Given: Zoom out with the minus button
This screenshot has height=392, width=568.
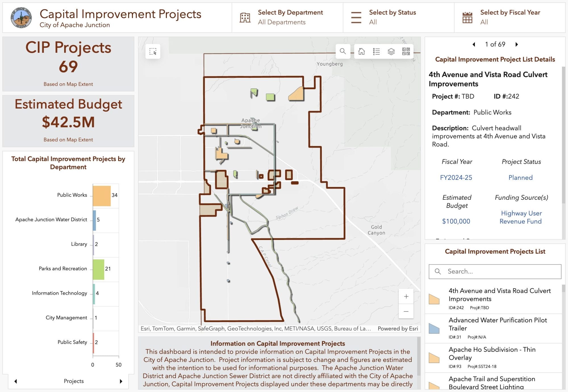Looking at the screenshot, I should click(406, 311).
